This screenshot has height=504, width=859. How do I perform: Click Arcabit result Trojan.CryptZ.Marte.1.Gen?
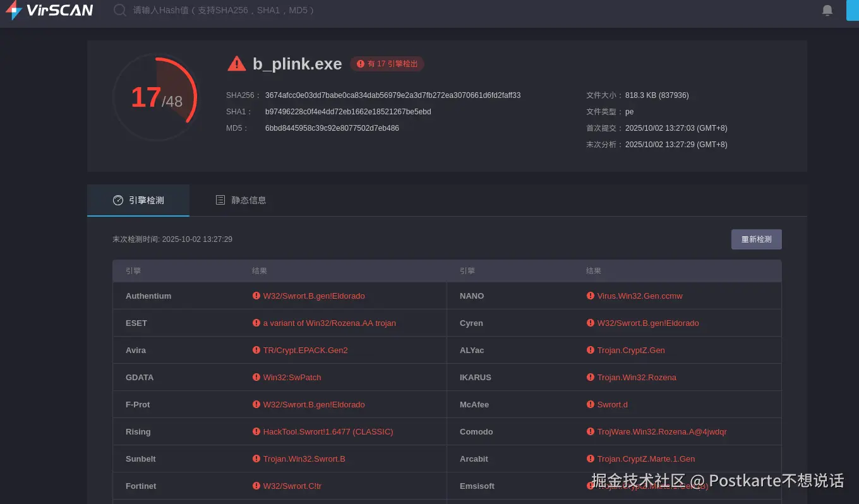pos(646,459)
